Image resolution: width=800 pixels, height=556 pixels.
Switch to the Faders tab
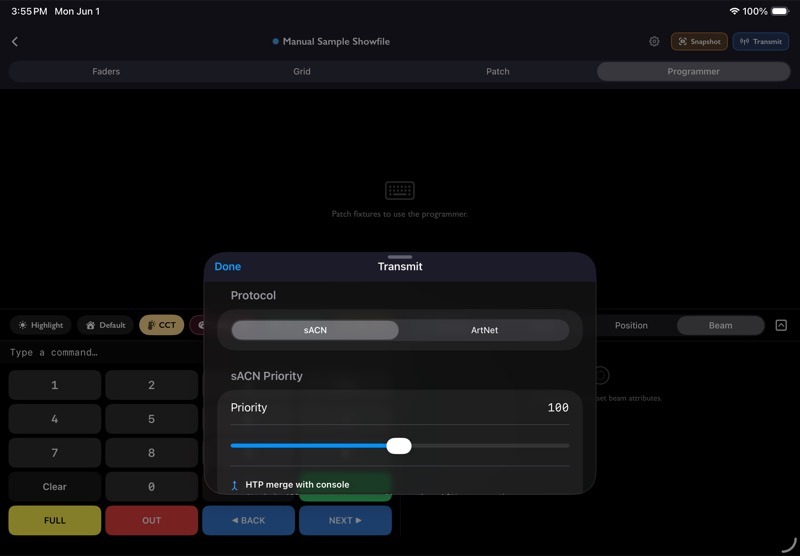pyautogui.click(x=106, y=71)
